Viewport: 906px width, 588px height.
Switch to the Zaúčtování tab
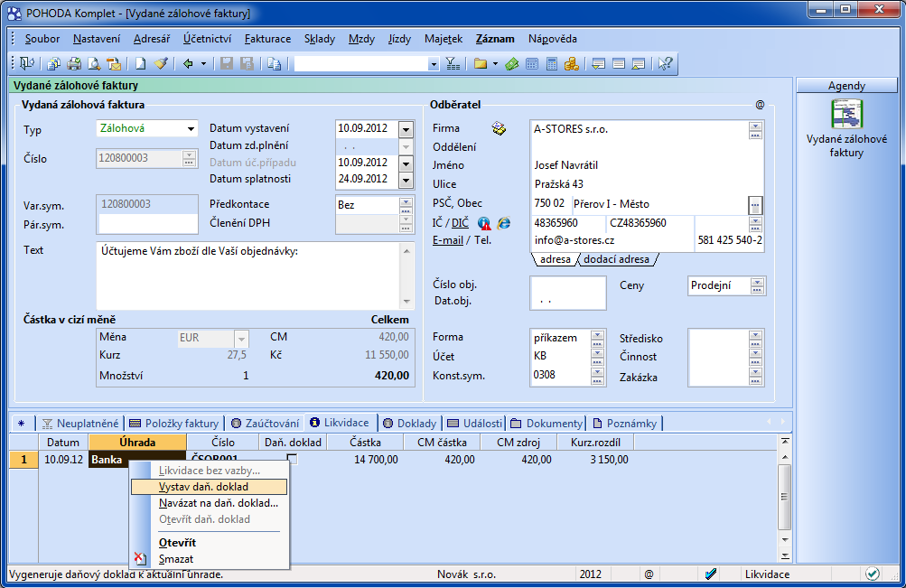(266, 424)
